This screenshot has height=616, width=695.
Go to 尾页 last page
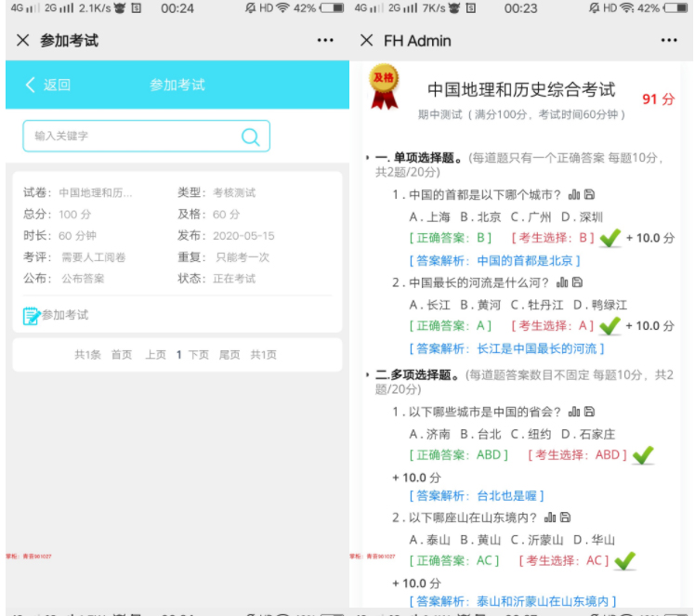pos(229,355)
